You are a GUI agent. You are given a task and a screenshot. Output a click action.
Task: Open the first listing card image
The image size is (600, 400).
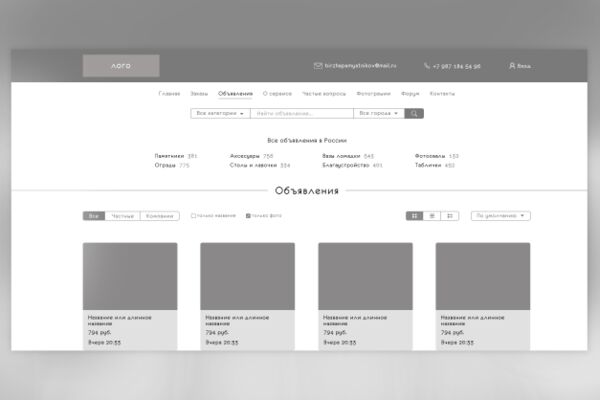130,276
